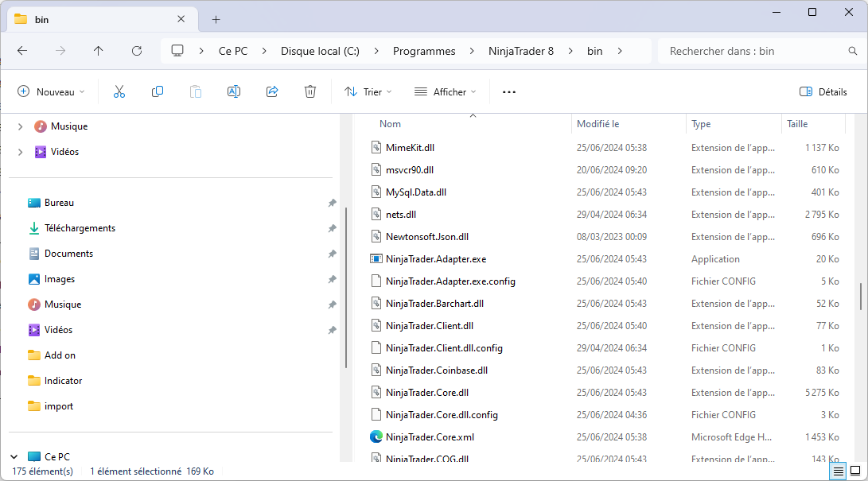
Task: Navigate to NinjaTrader 8 breadcrumb
Action: tap(521, 51)
